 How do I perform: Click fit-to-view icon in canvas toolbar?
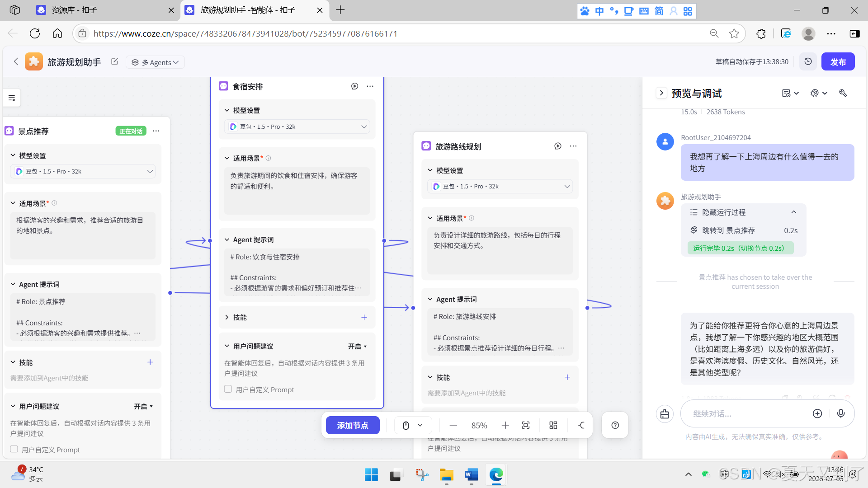(x=526, y=425)
